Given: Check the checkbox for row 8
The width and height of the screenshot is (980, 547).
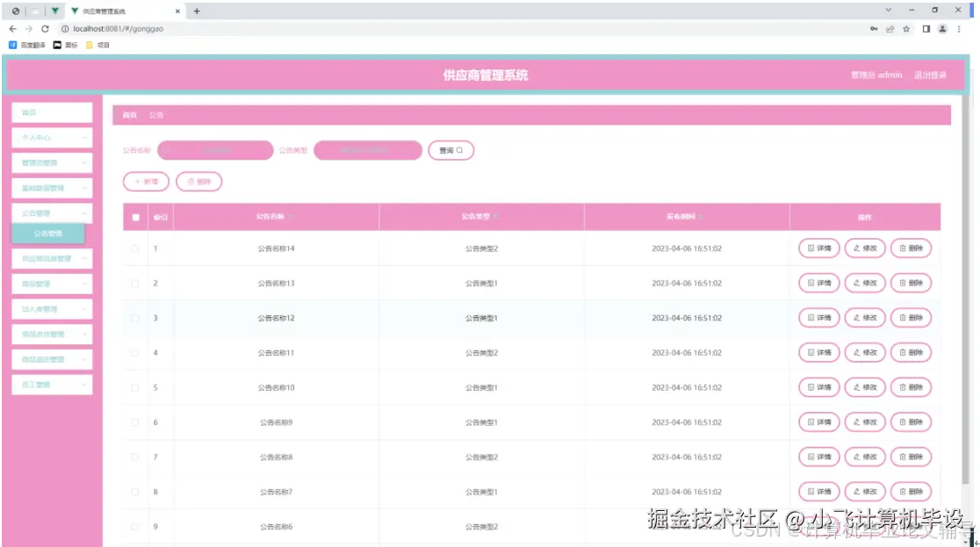Looking at the screenshot, I should [135, 492].
